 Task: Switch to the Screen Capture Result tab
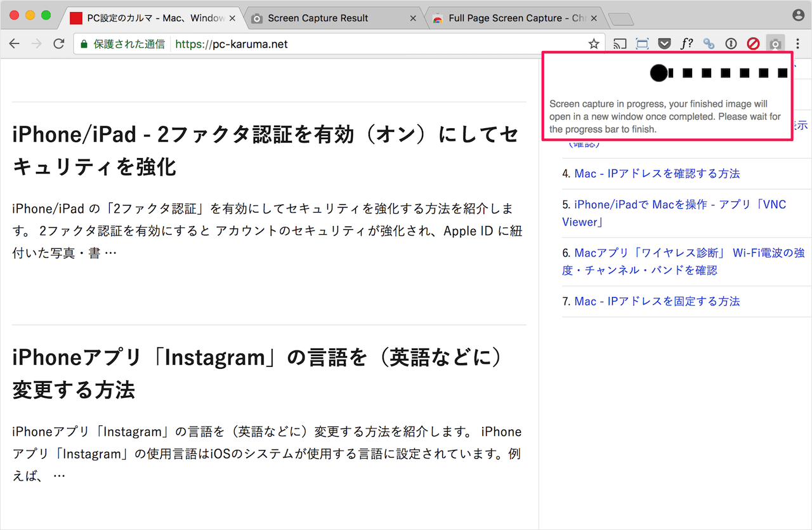coord(334,18)
